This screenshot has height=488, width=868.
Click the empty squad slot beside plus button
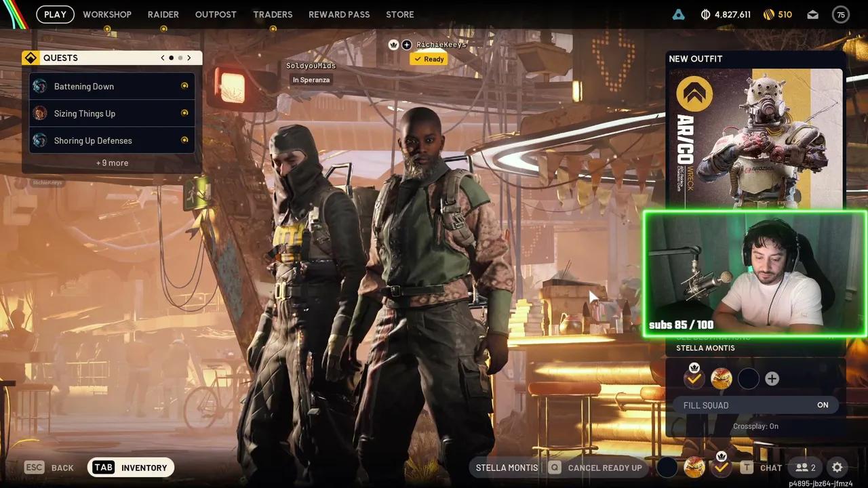(x=748, y=379)
